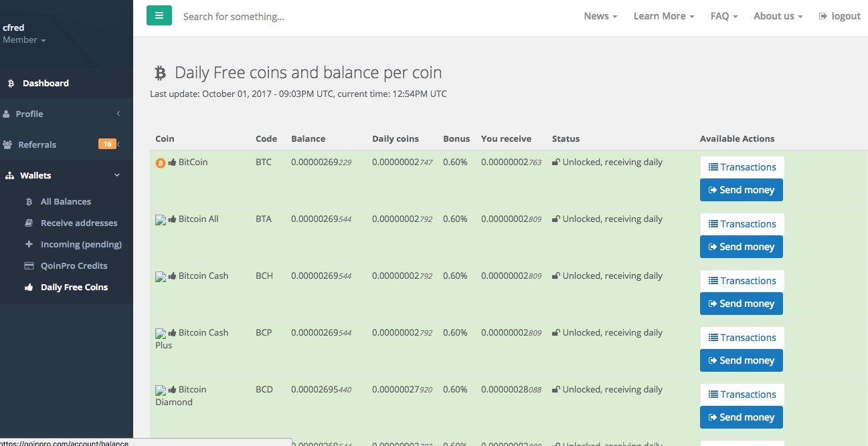This screenshot has height=446, width=868.
Task: Click broken image icon for Bitcoin Cash Plus
Action: tap(161, 333)
